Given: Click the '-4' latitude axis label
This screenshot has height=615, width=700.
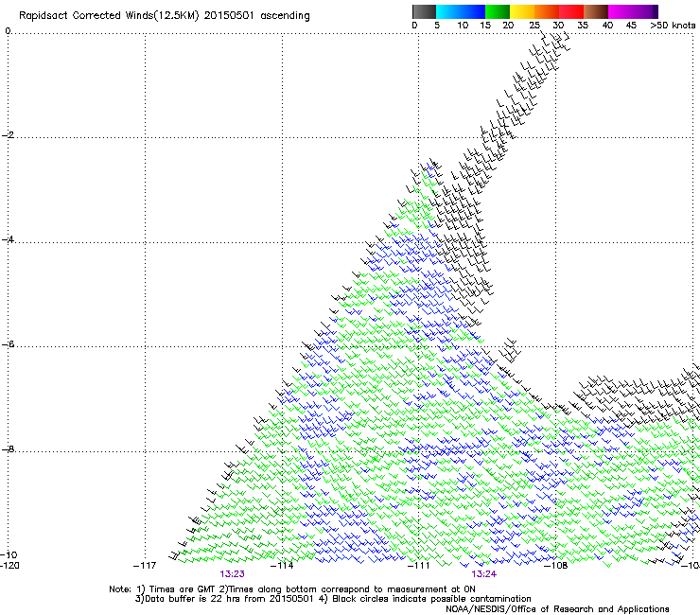Looking at the screenshot, I should [x=9, y=239].
